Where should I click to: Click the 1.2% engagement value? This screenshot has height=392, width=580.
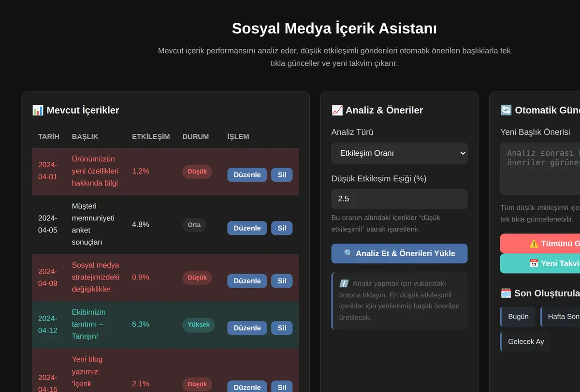pyautogui.click(x=141, y=171)
